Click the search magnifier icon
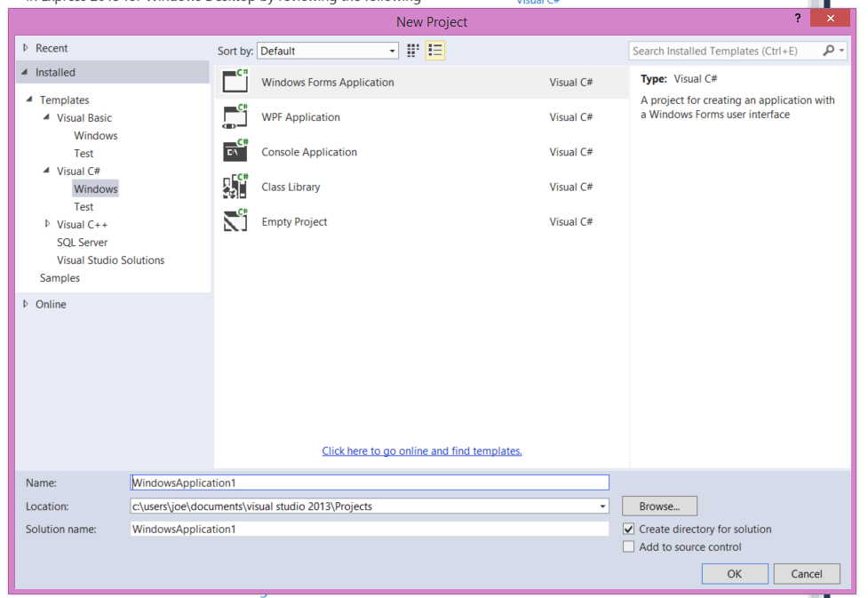The image size is (868, 598). click(828, 51)
